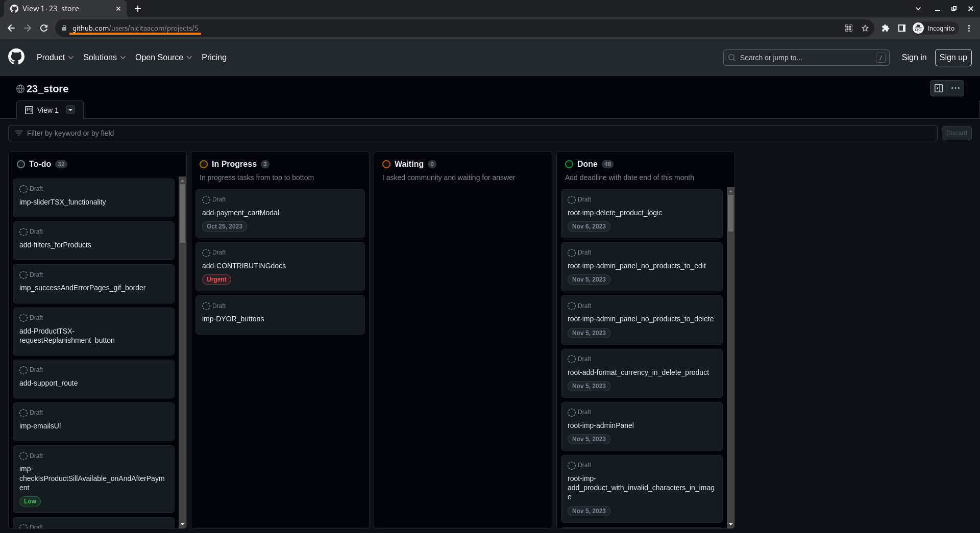Expand the Product menu
Screen dimensions: 980x533
pyautogui.click(x=55, y=58)
